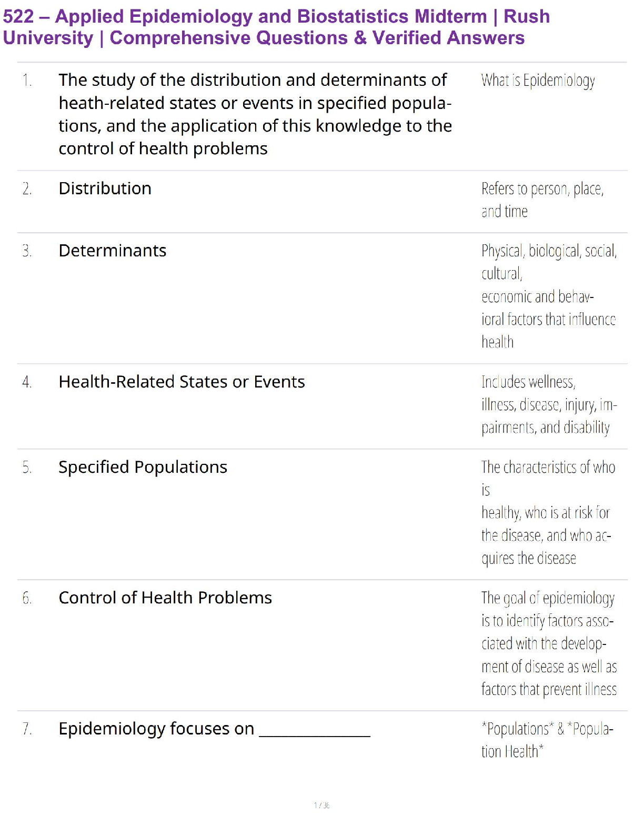Click the term "Determinants" in row 3
This screenshot has height=834, width=644.
(x=112, y=251)
